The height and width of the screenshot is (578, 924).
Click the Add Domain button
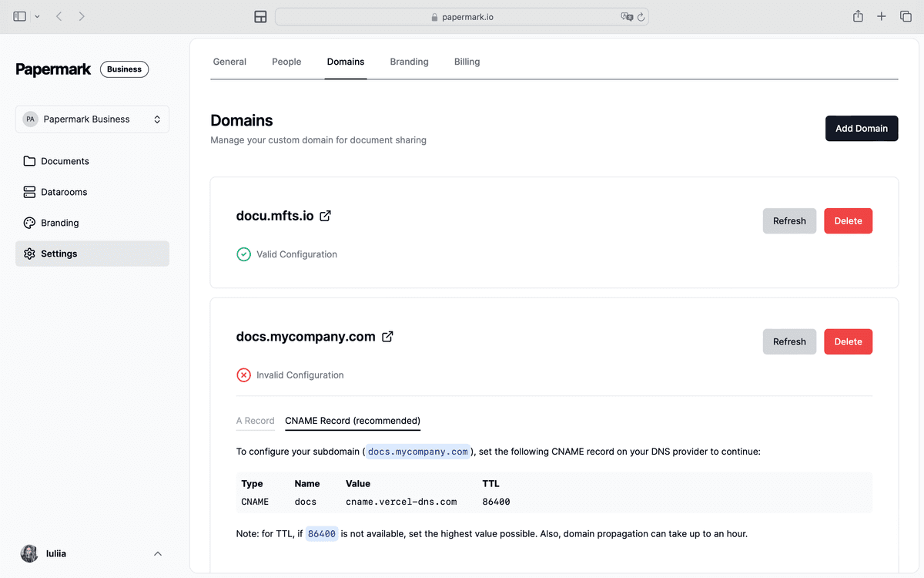click(x=862, y=129)
